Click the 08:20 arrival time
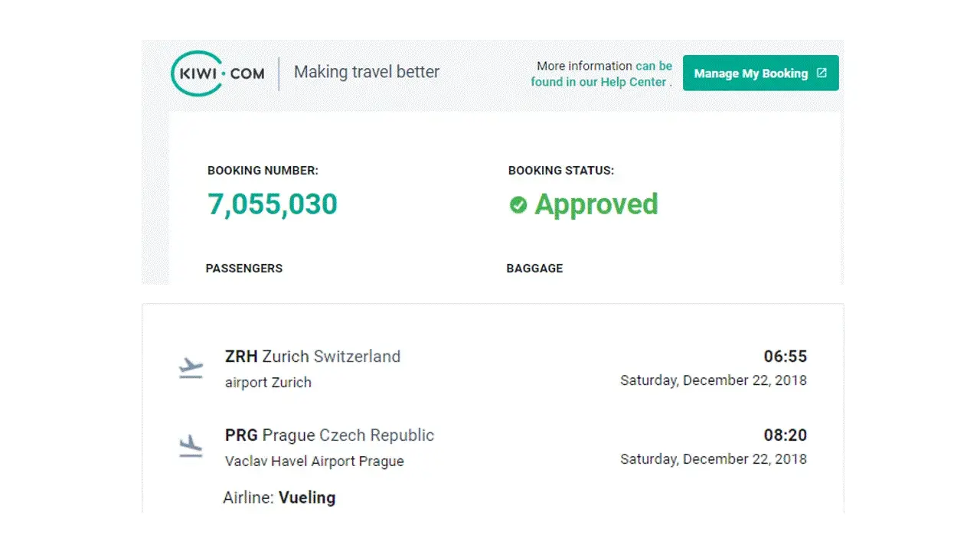980x551 pixels. pyautogui.click(x=785, y=435)
